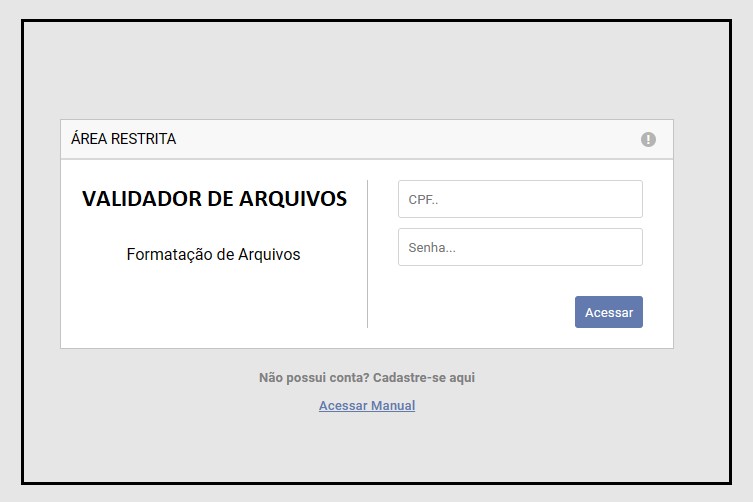The image size is (753, 502).
Task: Focus the CPF input field
Action: [x=520, y=199]
